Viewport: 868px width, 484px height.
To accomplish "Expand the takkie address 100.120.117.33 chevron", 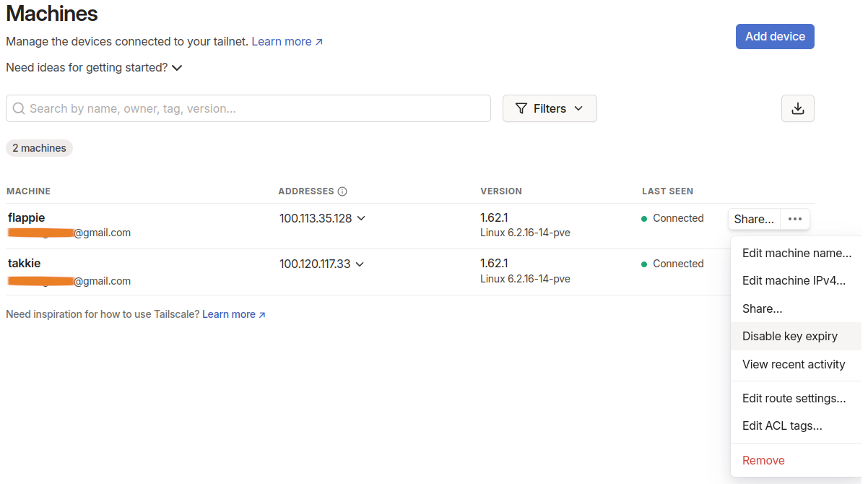I will pyautogui.click(x=360, y=264).
